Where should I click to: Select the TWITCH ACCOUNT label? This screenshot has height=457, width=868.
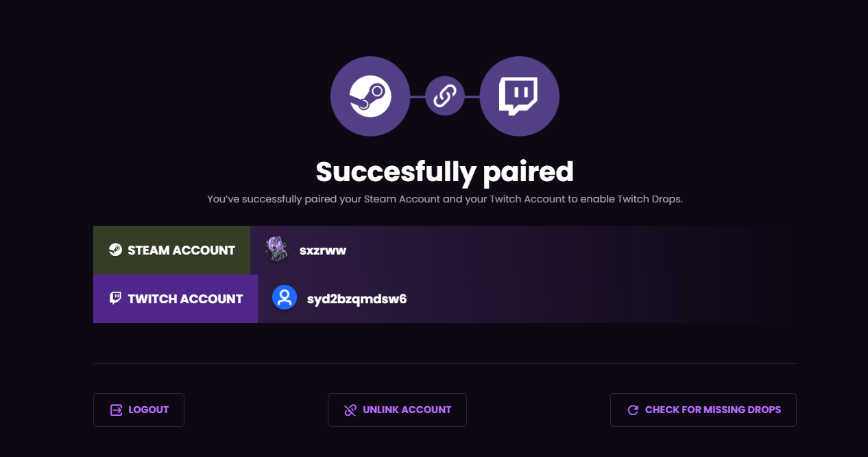pos(185,298)
